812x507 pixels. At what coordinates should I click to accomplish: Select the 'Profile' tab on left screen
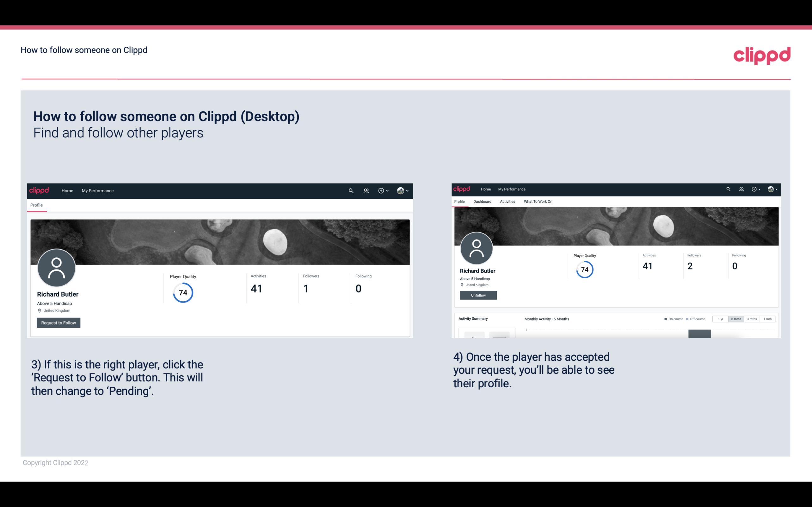pos(36,205)
